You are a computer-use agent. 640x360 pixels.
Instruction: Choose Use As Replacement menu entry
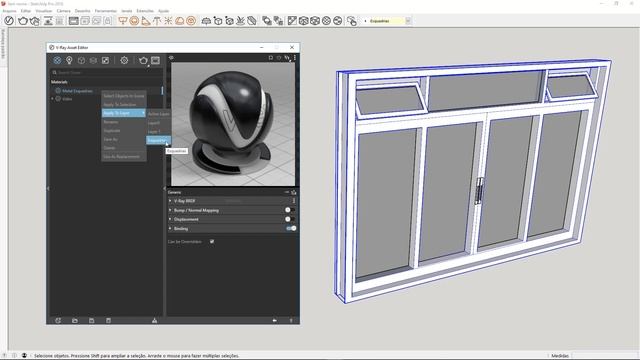(124, 157)
